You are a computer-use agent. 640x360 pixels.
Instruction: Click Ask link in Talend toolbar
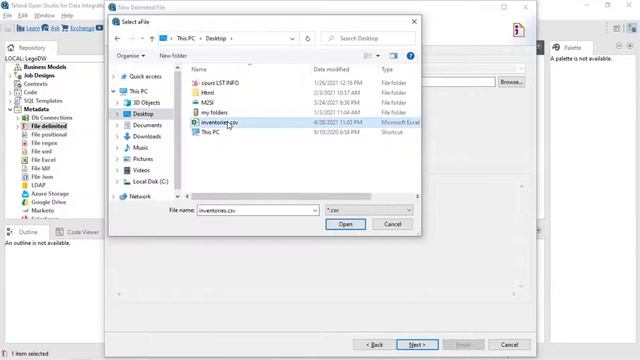(55, 28)
